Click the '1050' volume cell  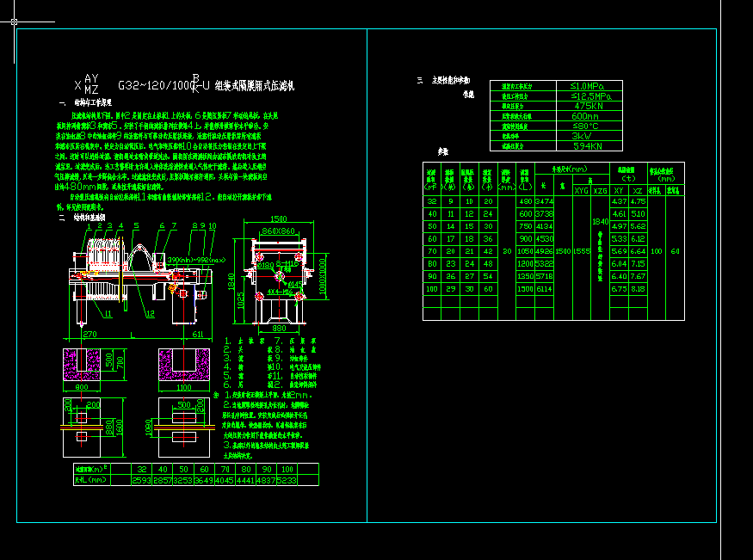[525, 251]
